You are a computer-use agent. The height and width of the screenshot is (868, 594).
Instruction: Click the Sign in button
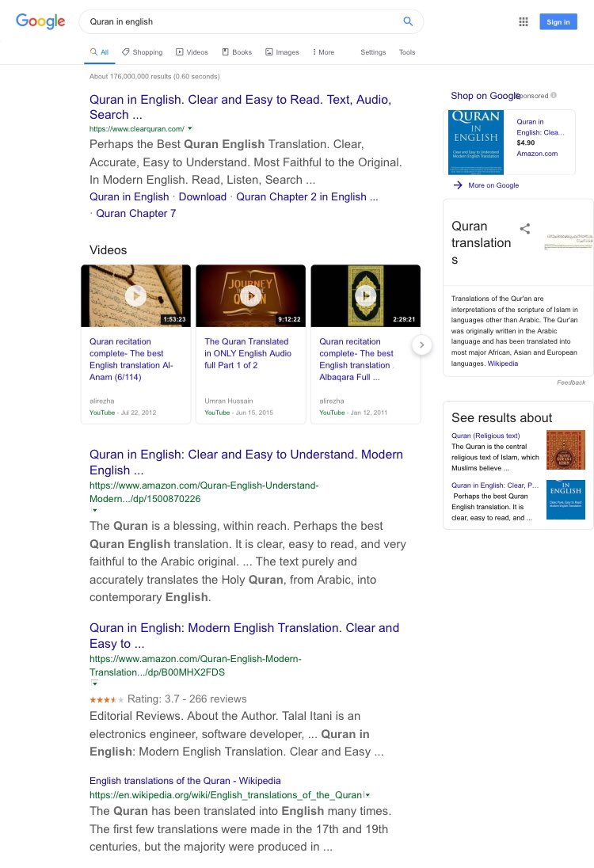pyautogui.click(x=558, y=21)
